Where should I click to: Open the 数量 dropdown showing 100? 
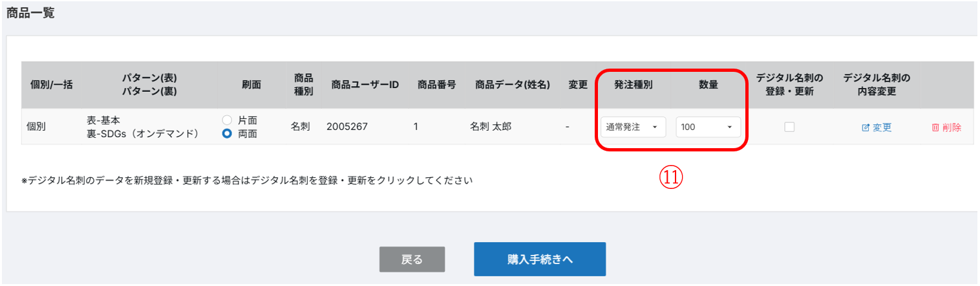coord(708,127)
